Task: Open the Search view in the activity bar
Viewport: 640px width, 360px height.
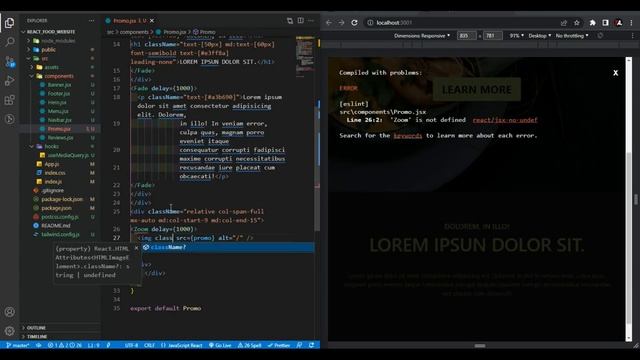Action: (9, 42)
